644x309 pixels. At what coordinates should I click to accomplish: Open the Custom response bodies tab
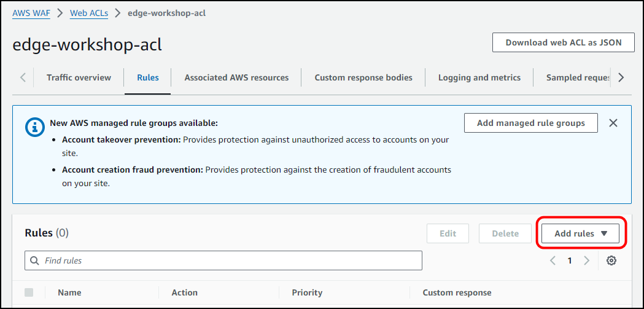point(363,77)
